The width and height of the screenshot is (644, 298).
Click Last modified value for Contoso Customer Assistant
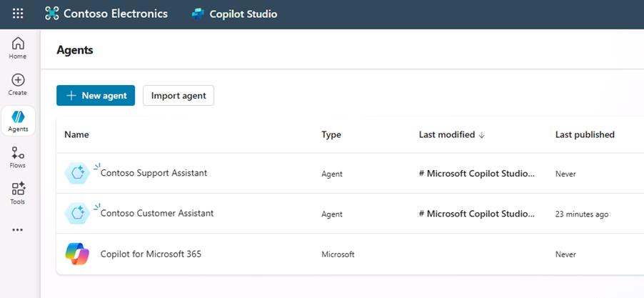pyautogui.click(x=477, y=214)
